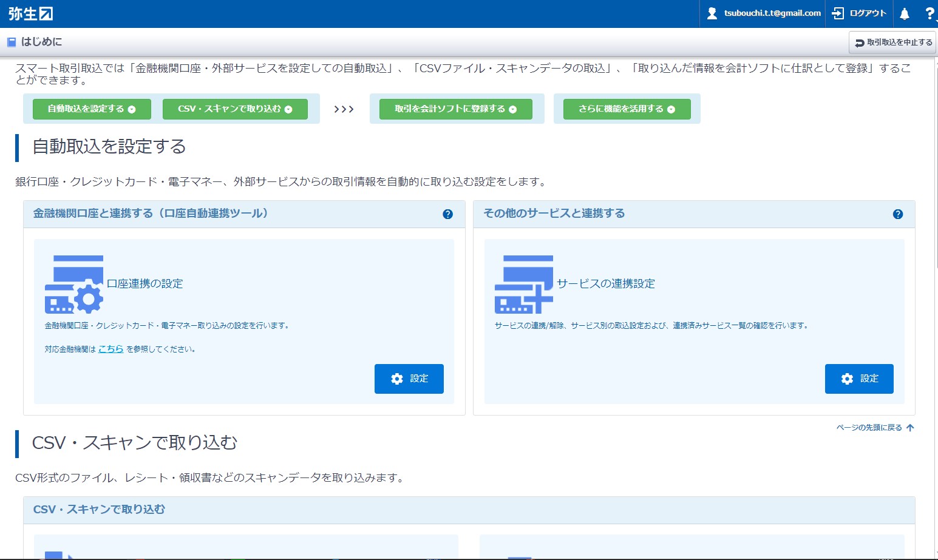The height and width of the screenshot is (560, 938).
Task: Click その他のサービスと連携する panel header text
Action: 554,214
